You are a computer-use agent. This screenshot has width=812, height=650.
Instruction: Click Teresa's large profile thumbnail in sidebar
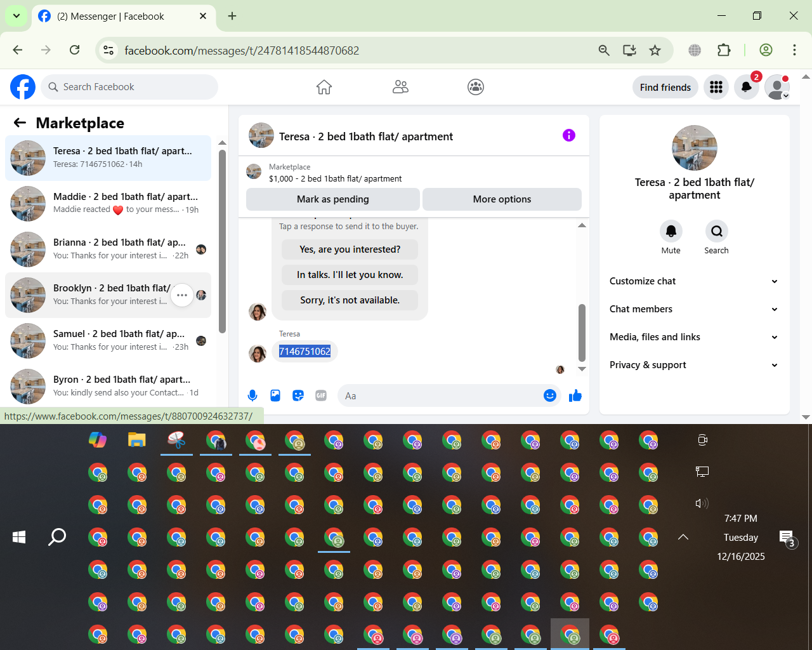[x=695, y=148]
